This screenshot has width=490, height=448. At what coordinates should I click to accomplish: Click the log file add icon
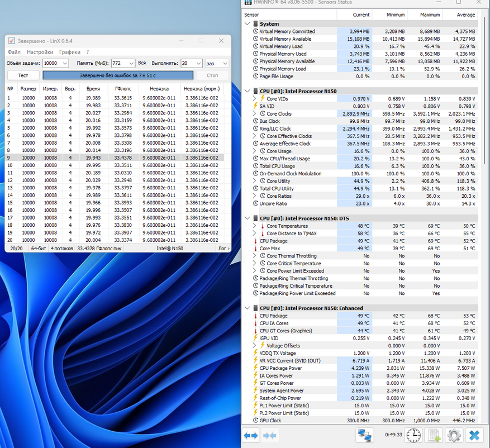point(433,435)
